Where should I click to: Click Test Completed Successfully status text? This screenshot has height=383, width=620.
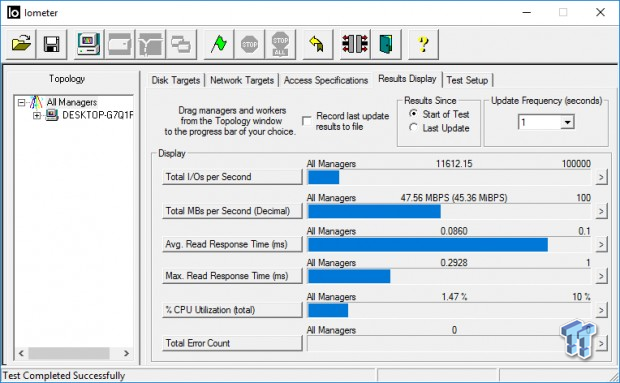64,375
